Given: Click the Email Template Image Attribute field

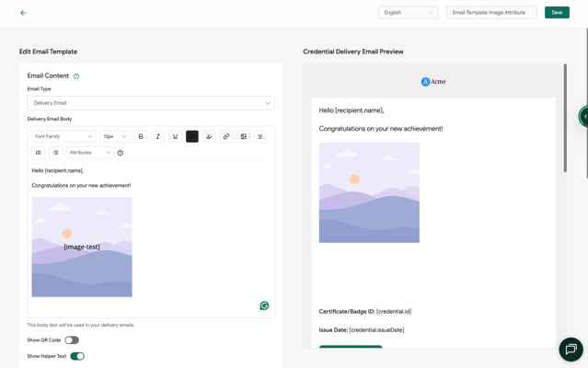Looking at the screenshot, I should 491,12.
